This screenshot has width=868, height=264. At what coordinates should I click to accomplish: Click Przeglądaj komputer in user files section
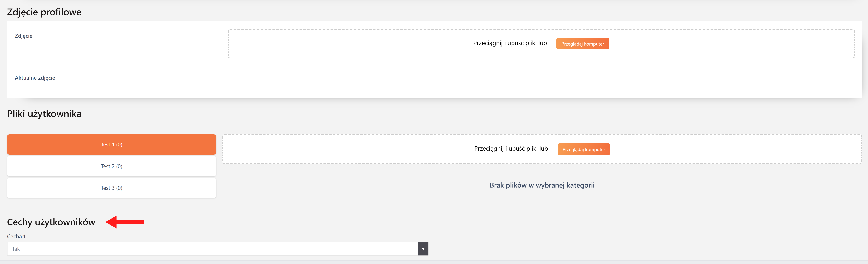(x=584, y=149)
